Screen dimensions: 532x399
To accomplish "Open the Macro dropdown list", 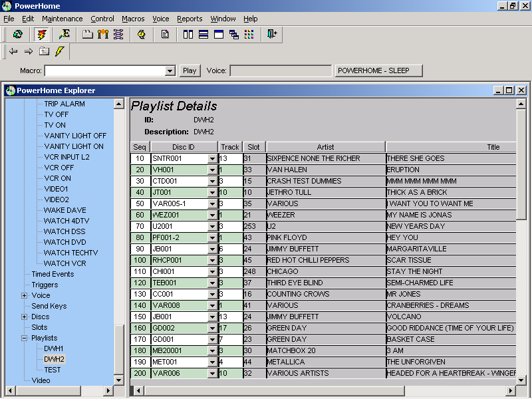I will coord(170,71).
